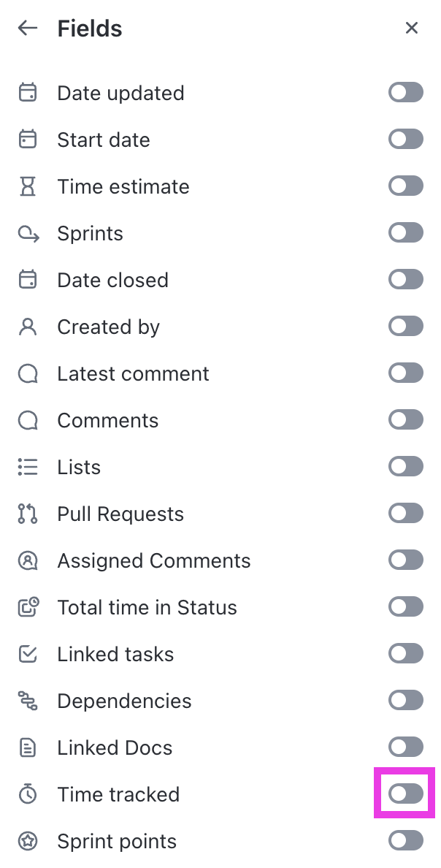441x868 pixels.
Task: Click the Linked Docs document icon
Action: [x=28, y=747]
